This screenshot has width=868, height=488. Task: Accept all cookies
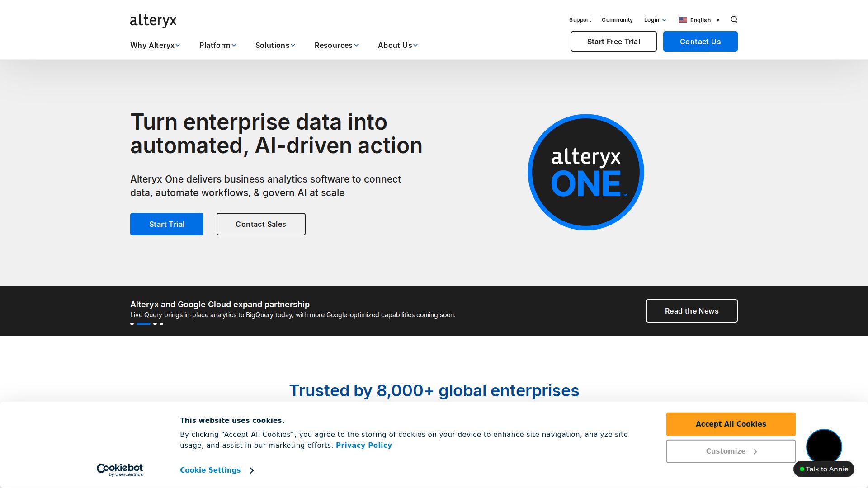coord(731,424)
